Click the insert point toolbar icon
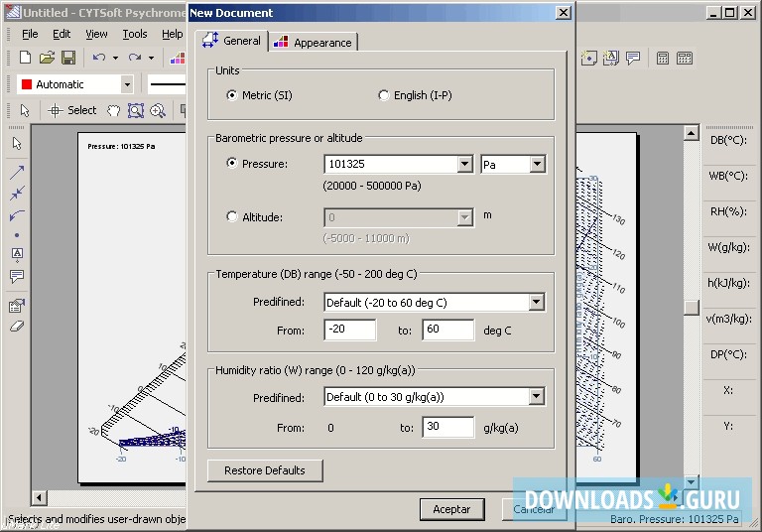 [589, 59]
